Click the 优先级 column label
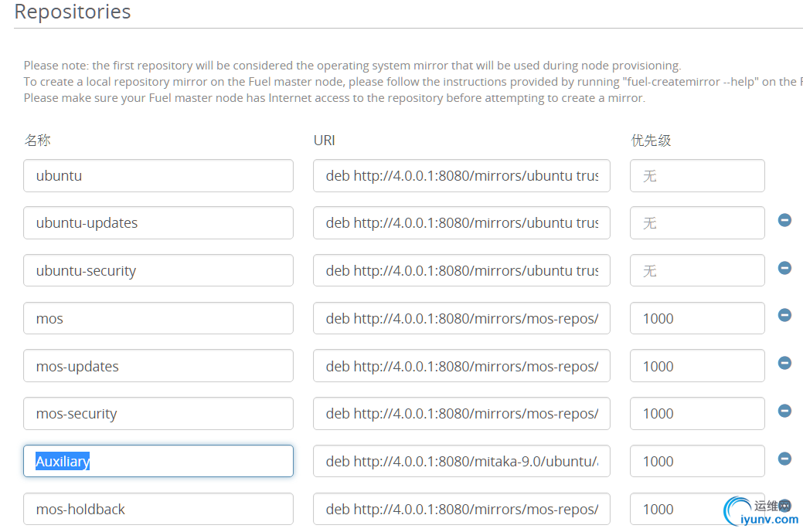Screen dimensions: 803x532 651,141
